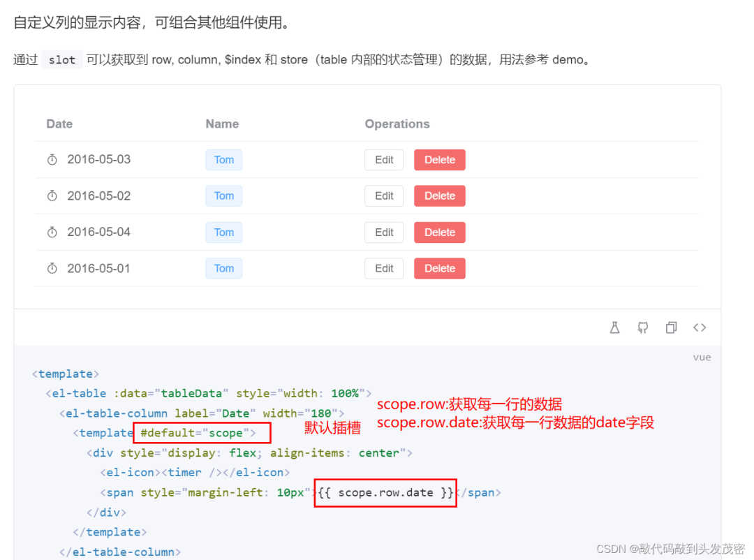This screenshot has width=754, height=560.
Task: Click the #default="scope" code text
Action: (x=198, y=433)
